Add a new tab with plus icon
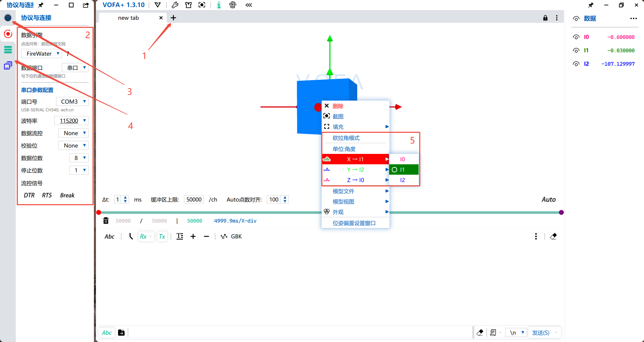Screen dimensions: 644x342 point(173,18)
